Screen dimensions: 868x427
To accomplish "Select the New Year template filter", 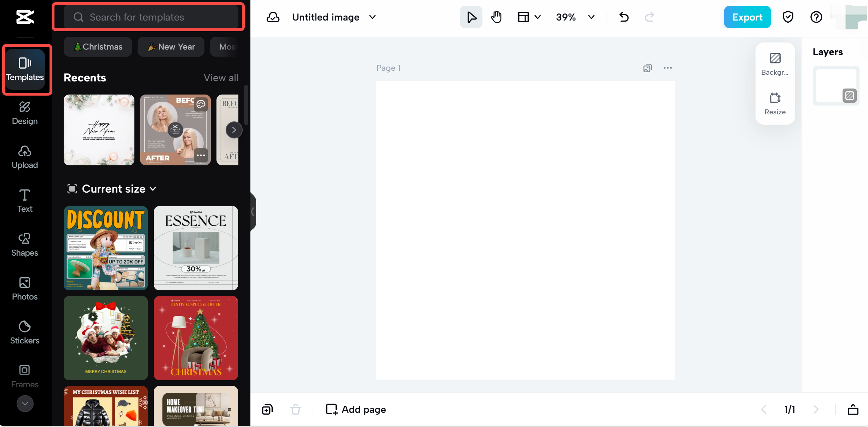I will pyautogui.click(x=171, y=46).
